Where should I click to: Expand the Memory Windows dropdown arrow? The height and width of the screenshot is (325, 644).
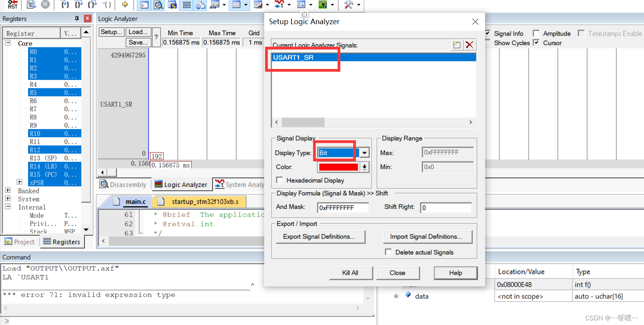(246, 5)
